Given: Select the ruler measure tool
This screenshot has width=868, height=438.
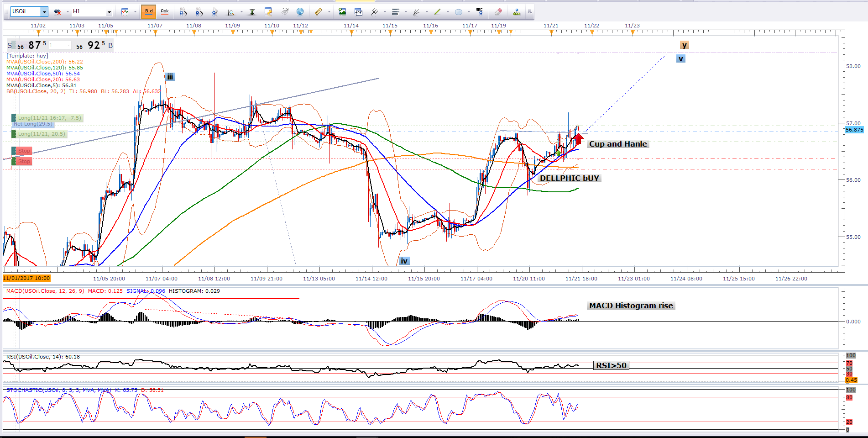Looking at the screenshot, I should pos(319,12).
